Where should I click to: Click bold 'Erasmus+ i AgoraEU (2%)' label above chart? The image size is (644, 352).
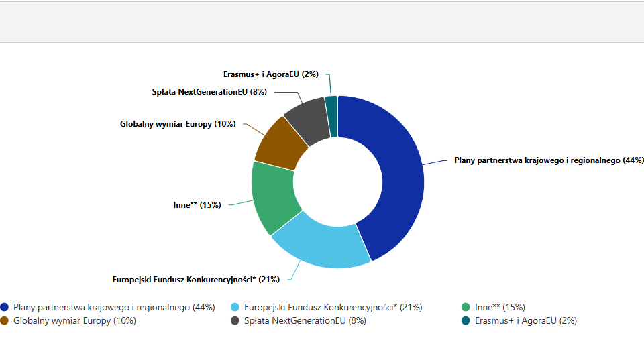[x=271, y=74]
